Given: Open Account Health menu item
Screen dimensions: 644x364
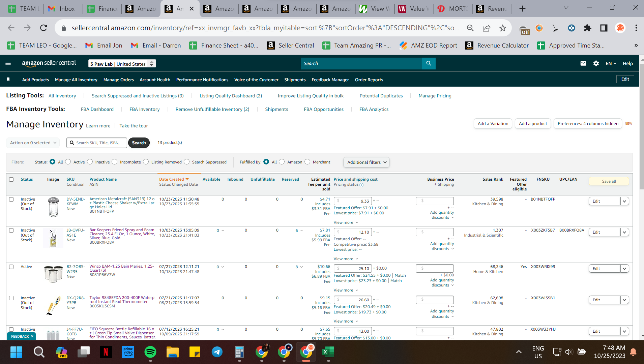Looking at the screenshot, I should [155, 80].
